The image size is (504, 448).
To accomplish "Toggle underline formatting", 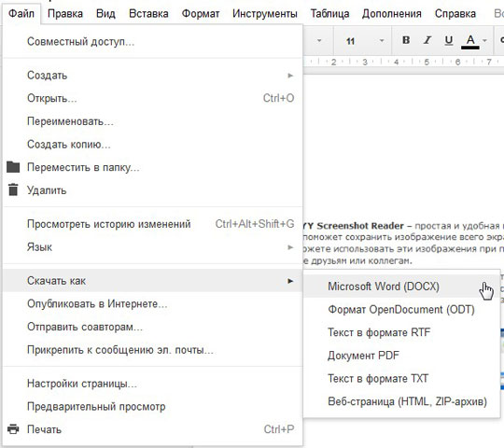I will coord(448,40).
